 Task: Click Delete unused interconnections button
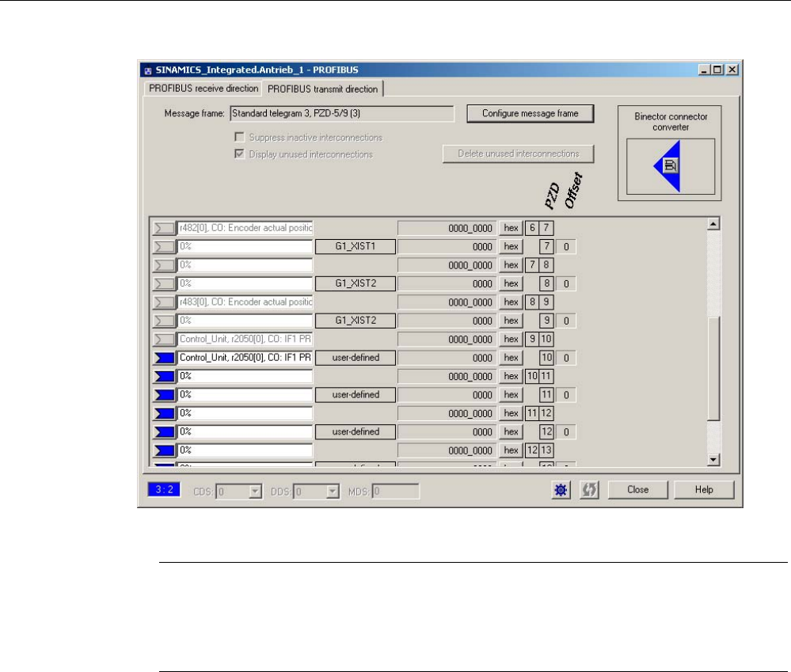point(518,154)
